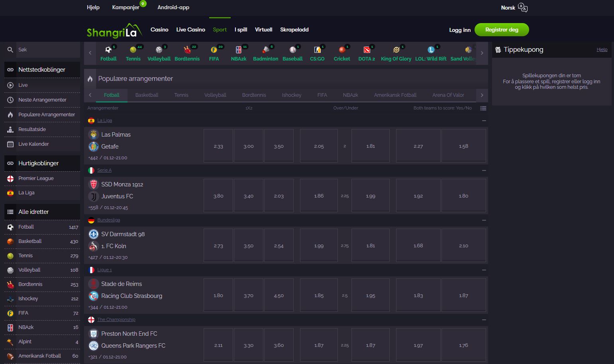Toggle the 2.03 odds for Juventus win
This screenshot has width=614, height=364.
(x=279, y=196)
